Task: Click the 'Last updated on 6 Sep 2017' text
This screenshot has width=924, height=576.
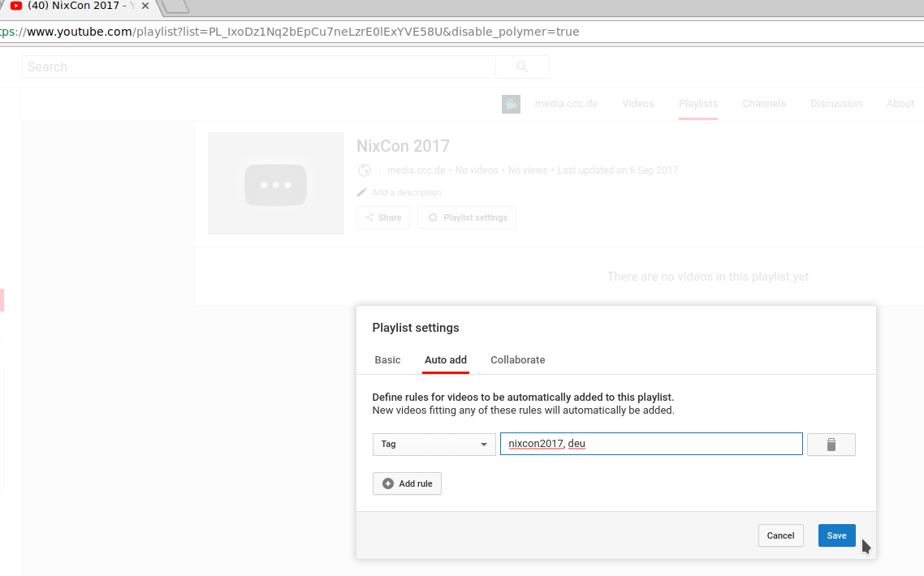Action: coord(618,170)
